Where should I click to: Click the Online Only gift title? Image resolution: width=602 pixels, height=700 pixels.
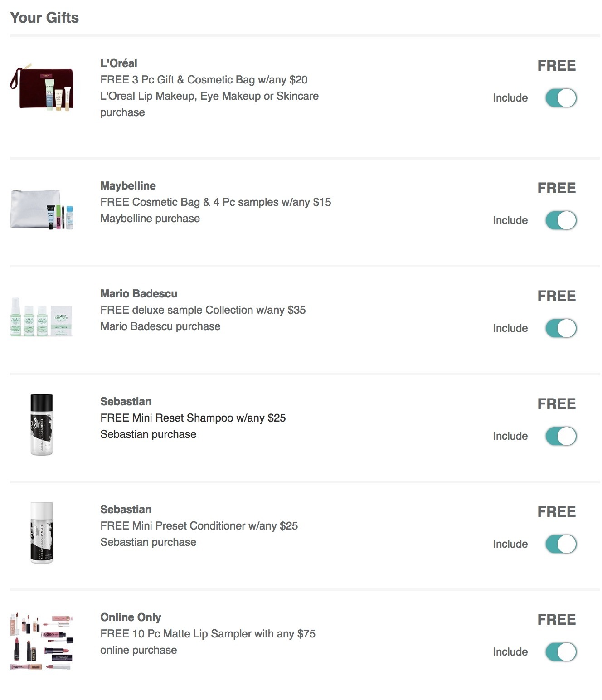pyautogui.click(x=131, y=617)
